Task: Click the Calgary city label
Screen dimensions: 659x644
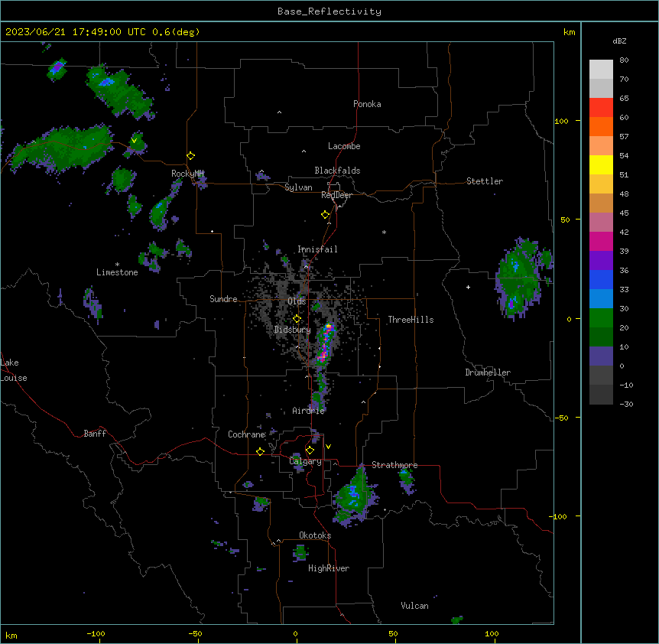Action: [306, 461]
